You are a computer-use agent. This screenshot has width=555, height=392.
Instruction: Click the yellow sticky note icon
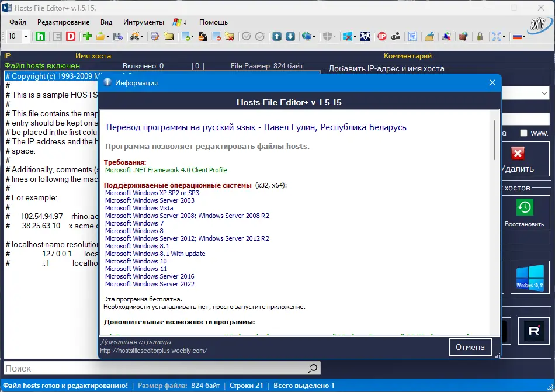pyautogui.click(x=169, y=36)
